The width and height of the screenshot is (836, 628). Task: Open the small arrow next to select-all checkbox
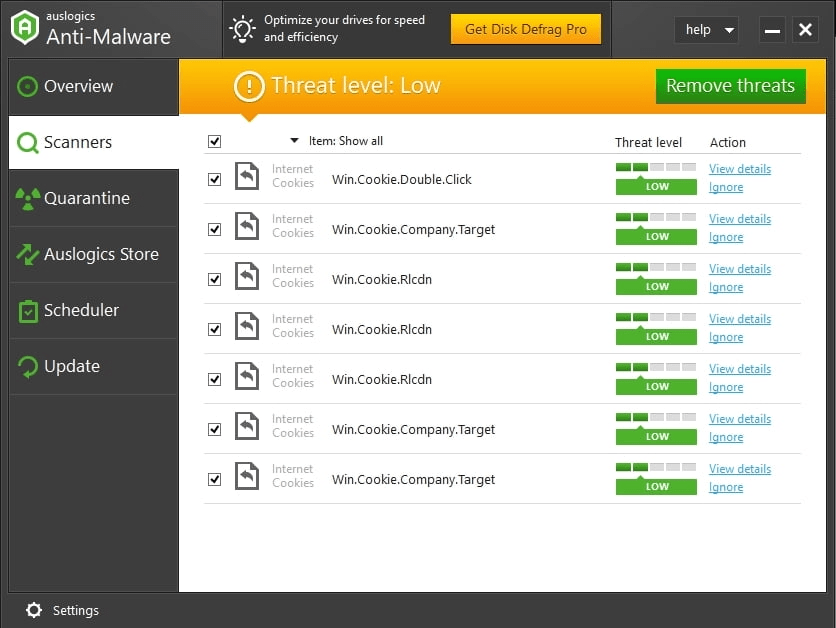tap(294, 141)
